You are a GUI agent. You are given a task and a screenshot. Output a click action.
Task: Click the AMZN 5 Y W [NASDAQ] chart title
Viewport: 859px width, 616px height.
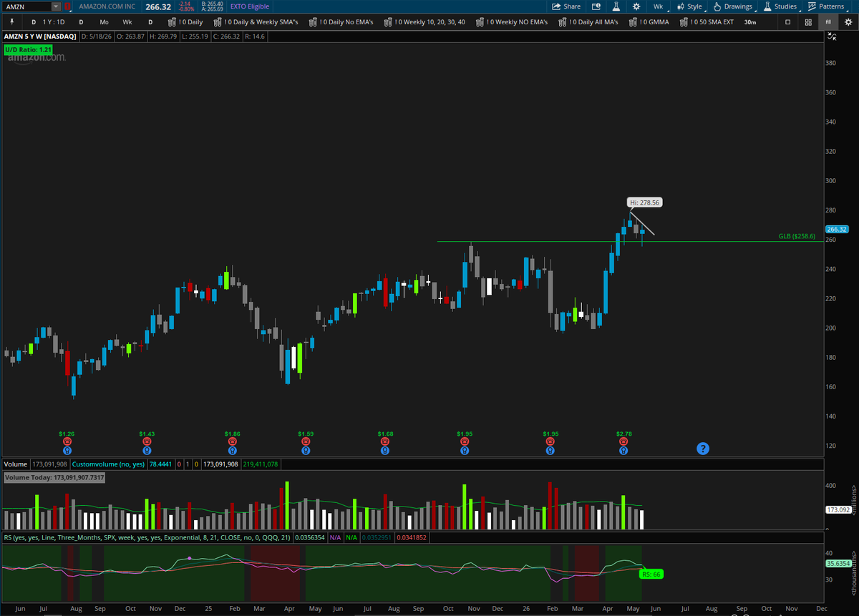[x=39, y=35]
